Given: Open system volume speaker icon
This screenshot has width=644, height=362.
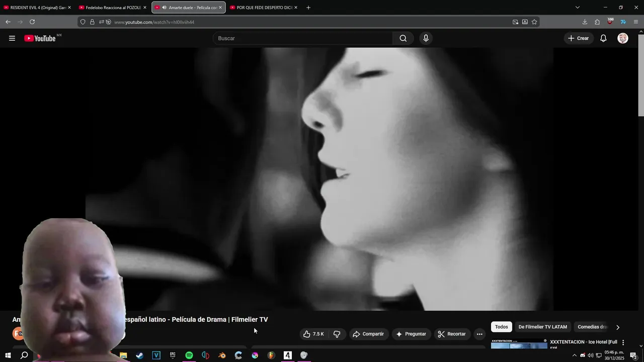Looking at the screenshot, I should tap(590, 355).
